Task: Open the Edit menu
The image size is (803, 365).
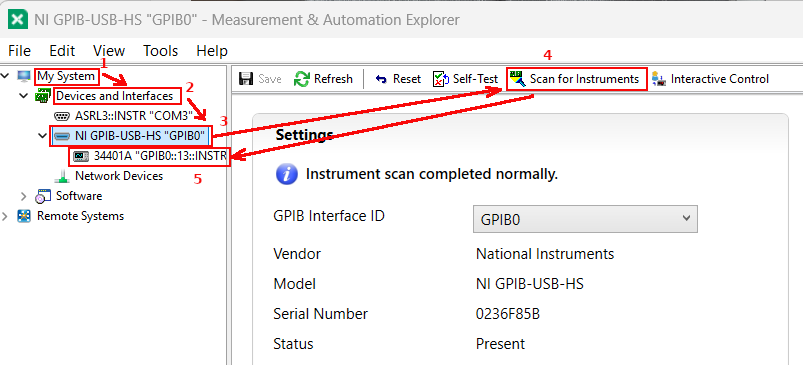Action: [62, 51]
